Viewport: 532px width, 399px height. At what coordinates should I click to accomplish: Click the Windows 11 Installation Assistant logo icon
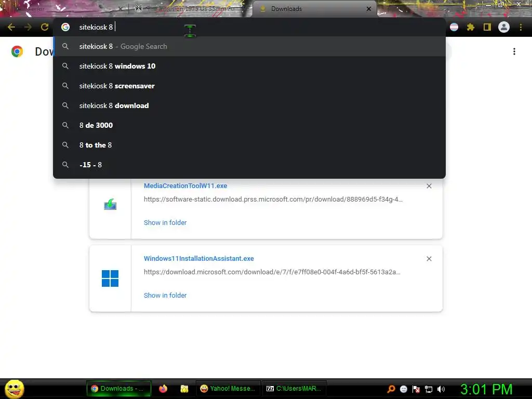pos(110,278)
